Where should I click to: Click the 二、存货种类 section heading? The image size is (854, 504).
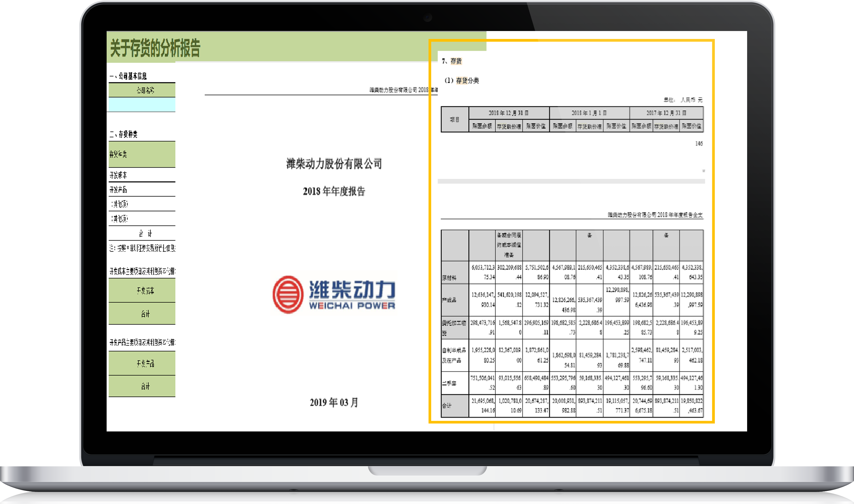124,134
